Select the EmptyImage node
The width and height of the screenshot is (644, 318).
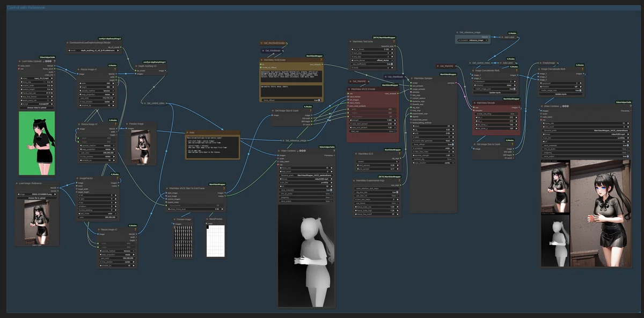[549, 63]
